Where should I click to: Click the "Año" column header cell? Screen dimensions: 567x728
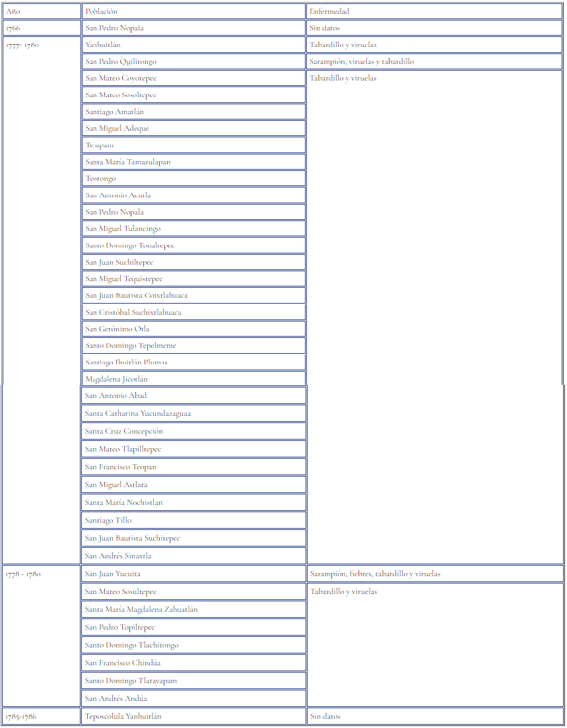pyautogui.click(x=41, y=12)
